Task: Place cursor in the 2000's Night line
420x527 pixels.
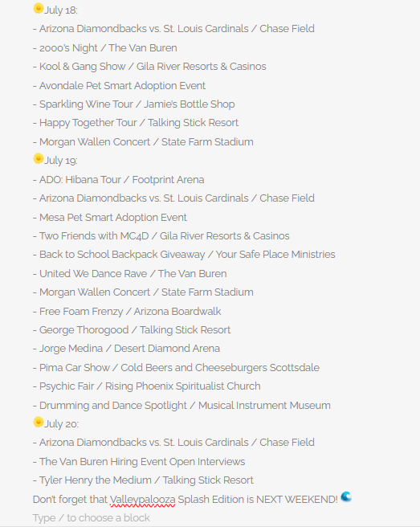Action: (x=105, y=48)
